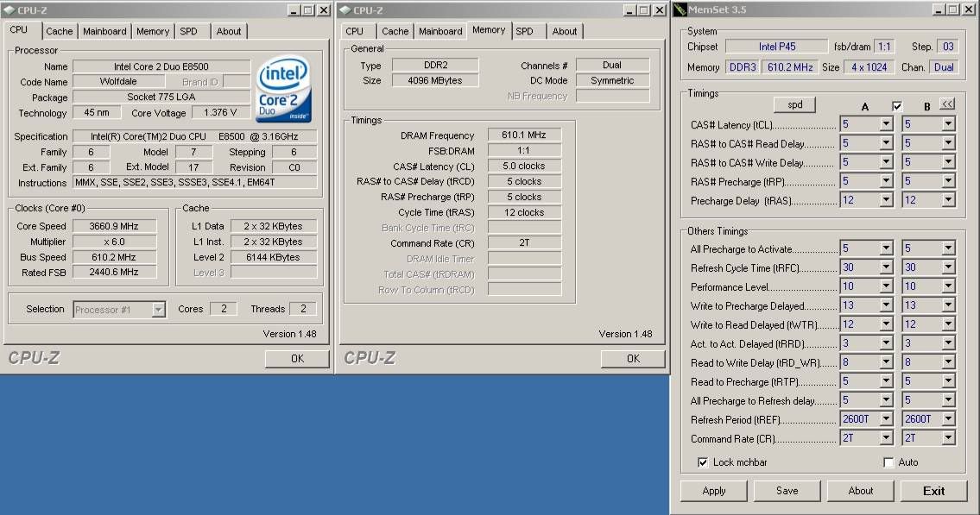980x515 pixels.
Task: Click the Command Rate 2T value in CPU-Z
Action: coord(524,242)
